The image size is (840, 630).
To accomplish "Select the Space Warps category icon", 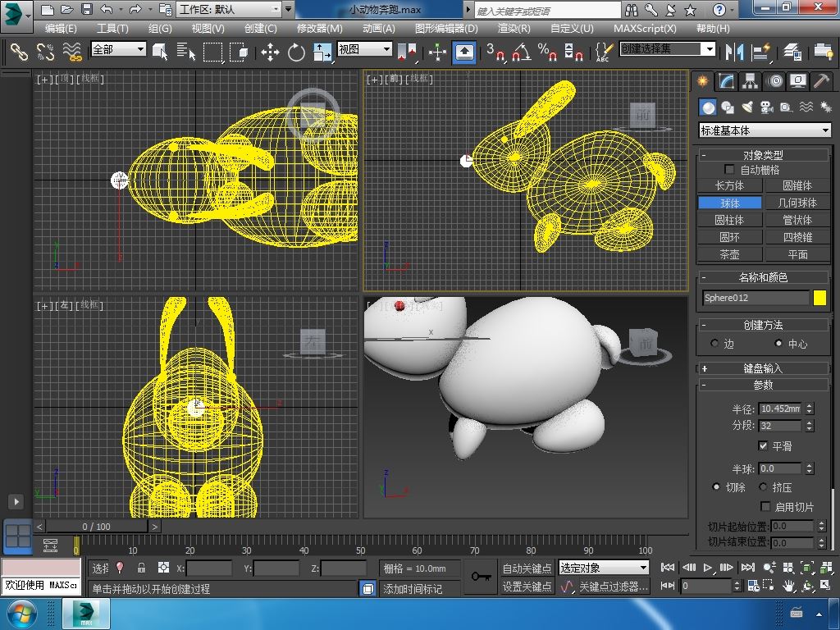I will click(x=806, y=107).
